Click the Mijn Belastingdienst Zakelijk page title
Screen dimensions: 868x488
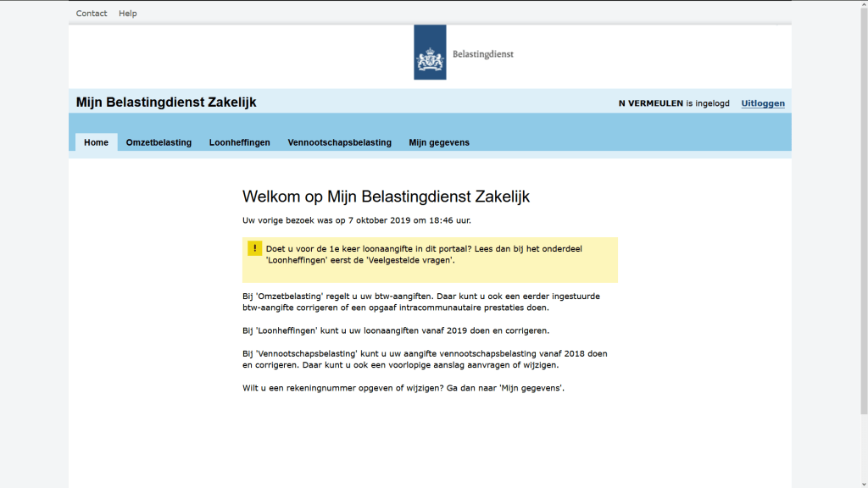tap(166, 103)
